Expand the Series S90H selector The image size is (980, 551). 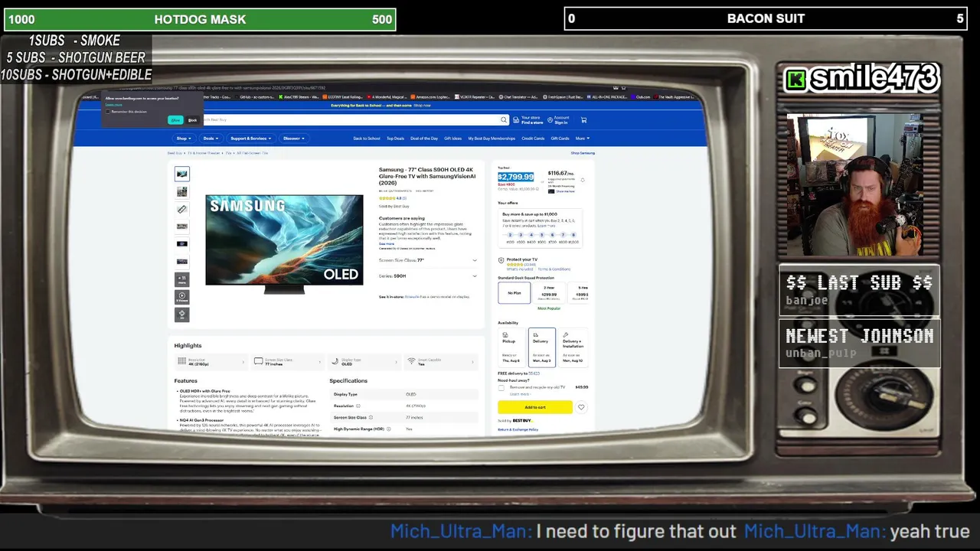427,275
